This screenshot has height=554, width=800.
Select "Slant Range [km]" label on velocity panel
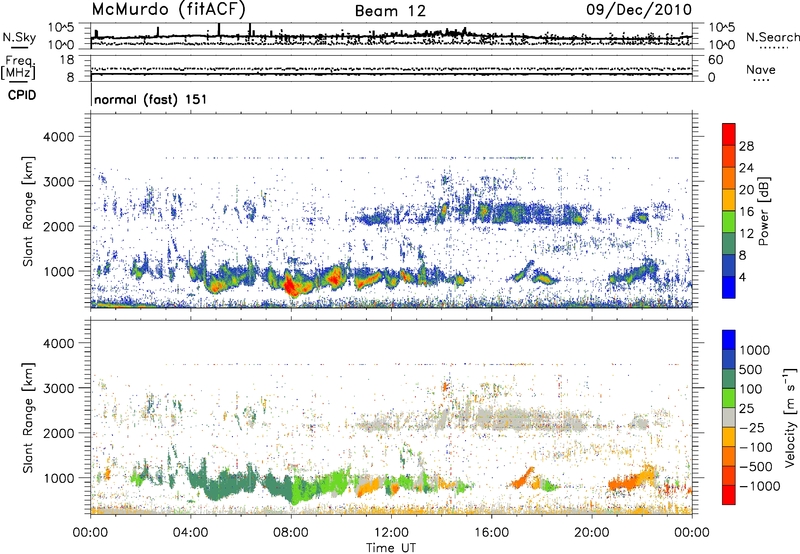28,417
